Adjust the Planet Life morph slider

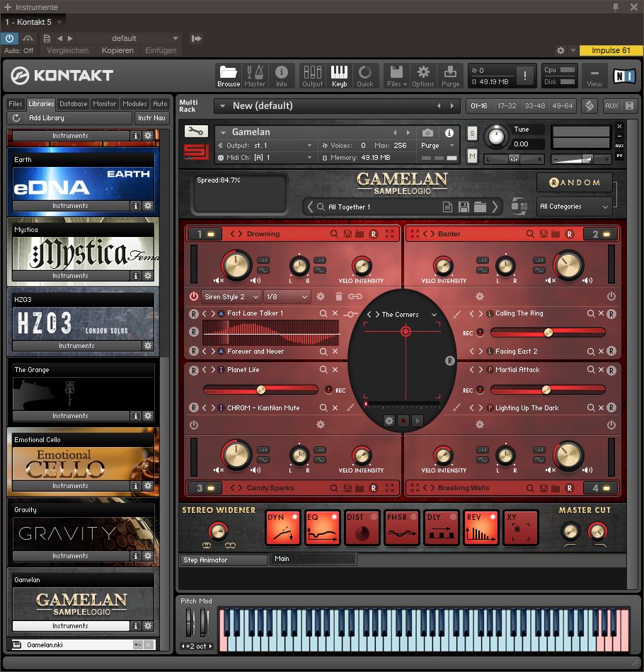[x=260, y=390]
